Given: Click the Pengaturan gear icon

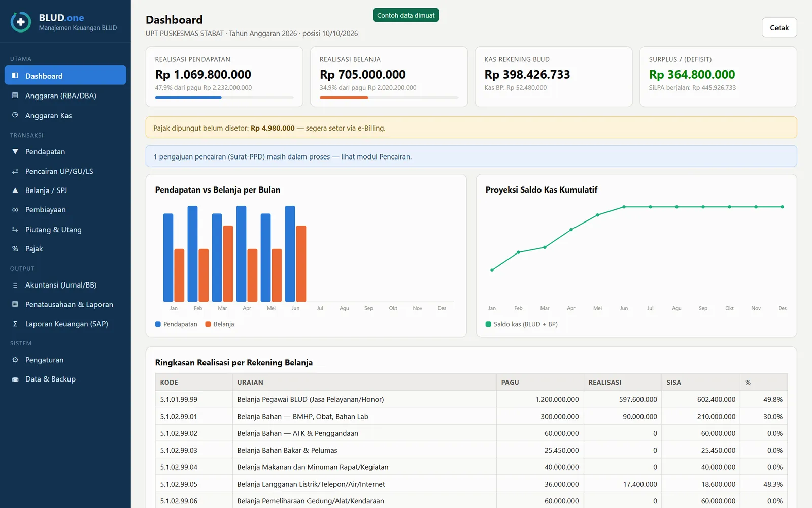Looking at the screenshot, I should click(15, 360).
